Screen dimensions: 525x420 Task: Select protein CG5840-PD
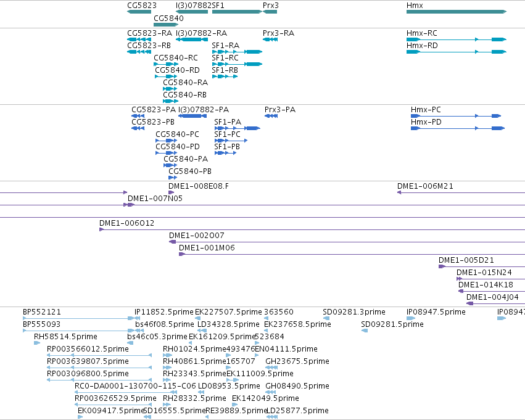(167, 153)
